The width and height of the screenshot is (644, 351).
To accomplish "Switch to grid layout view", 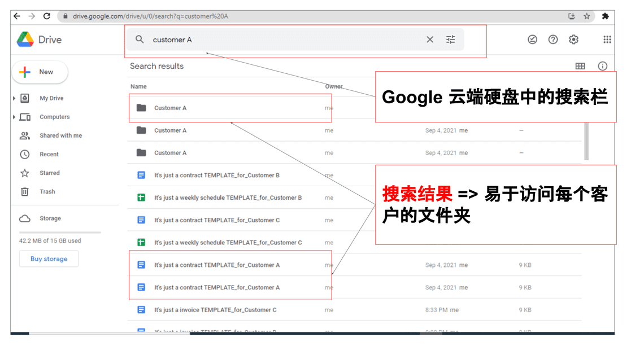I will pos(580,66).
